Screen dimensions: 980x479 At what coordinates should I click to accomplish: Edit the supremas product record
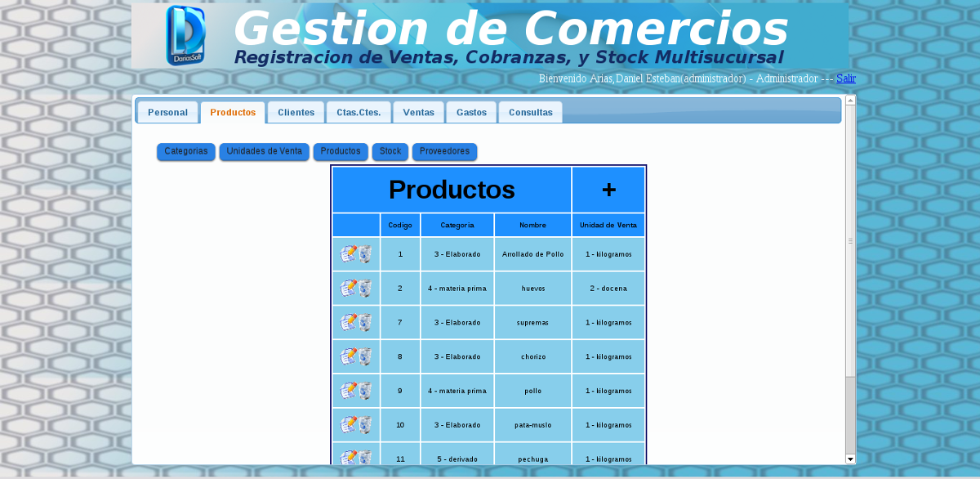(347, 322)
